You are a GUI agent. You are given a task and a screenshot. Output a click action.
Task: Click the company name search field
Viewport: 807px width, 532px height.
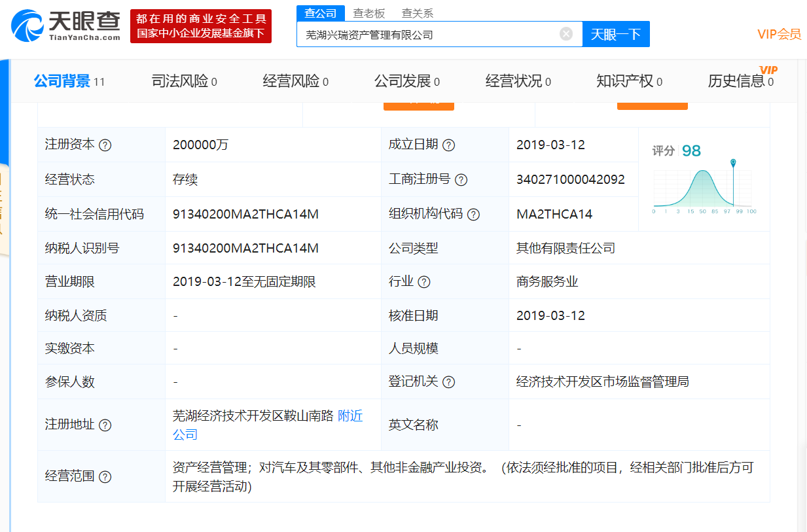click(425, 35)
